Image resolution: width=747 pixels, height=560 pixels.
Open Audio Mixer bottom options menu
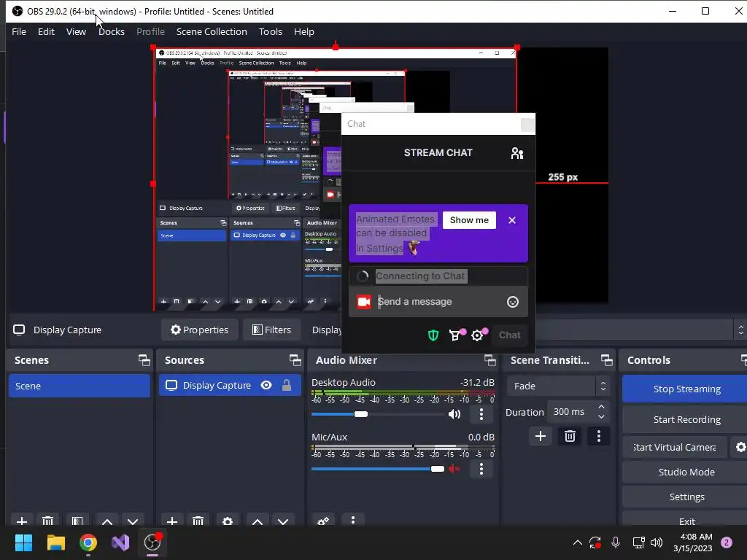tap(352, 520)
